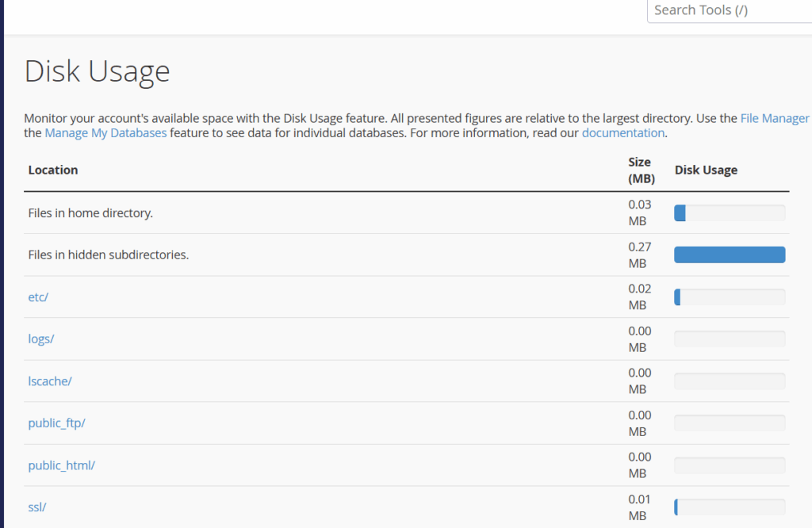Open the etc/ directory link
Screen dimensions: 812x528
[x=39, y=297]
